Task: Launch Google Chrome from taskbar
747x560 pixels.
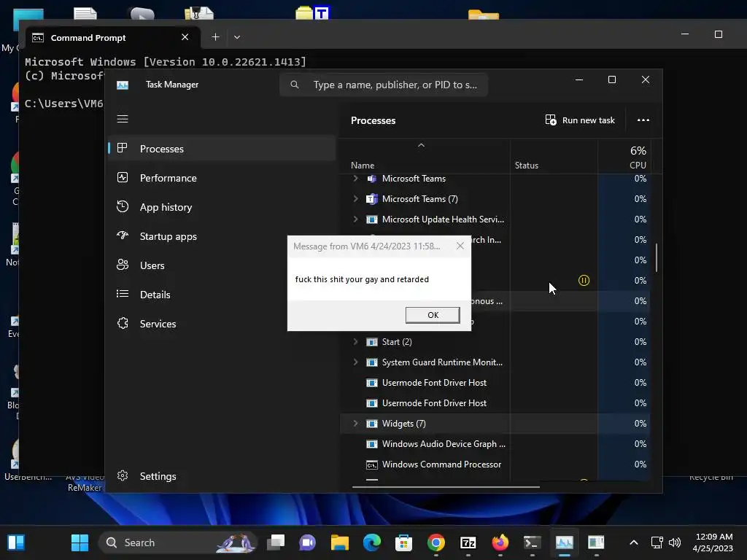Action: pos(436,542)
